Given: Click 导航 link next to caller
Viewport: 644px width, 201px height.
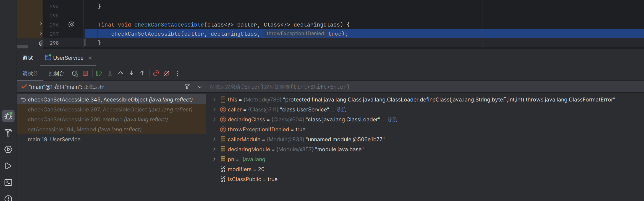Looking at the screenshot, I should (x=341, y=109).
